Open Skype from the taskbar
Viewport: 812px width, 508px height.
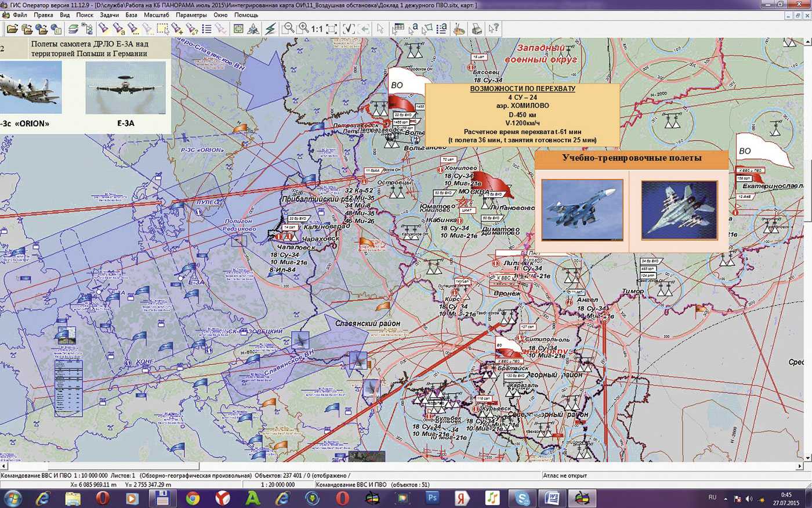coord(522,498)
